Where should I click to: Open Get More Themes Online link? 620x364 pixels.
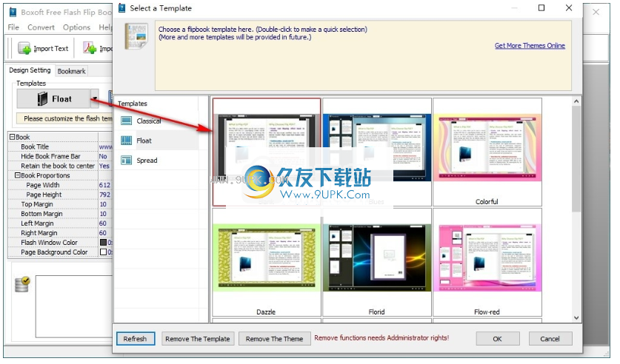pyautogui.click(x=530, y=45)
